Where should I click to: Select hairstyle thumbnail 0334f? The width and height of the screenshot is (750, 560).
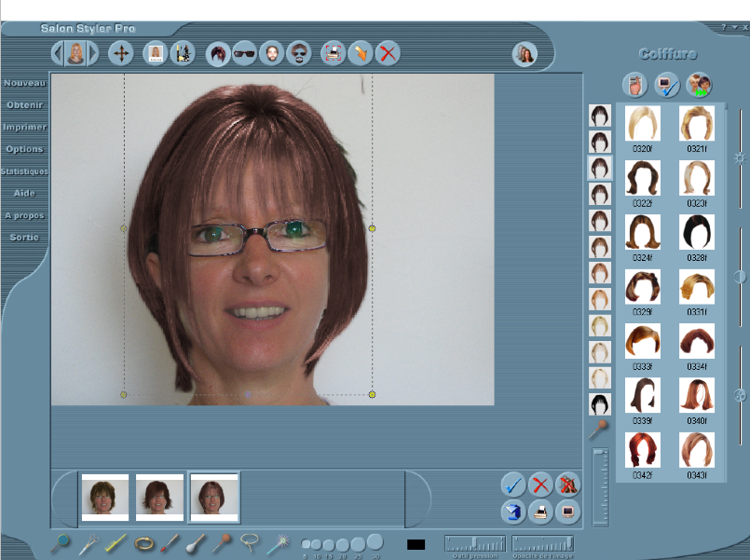(x=697, y=341)
